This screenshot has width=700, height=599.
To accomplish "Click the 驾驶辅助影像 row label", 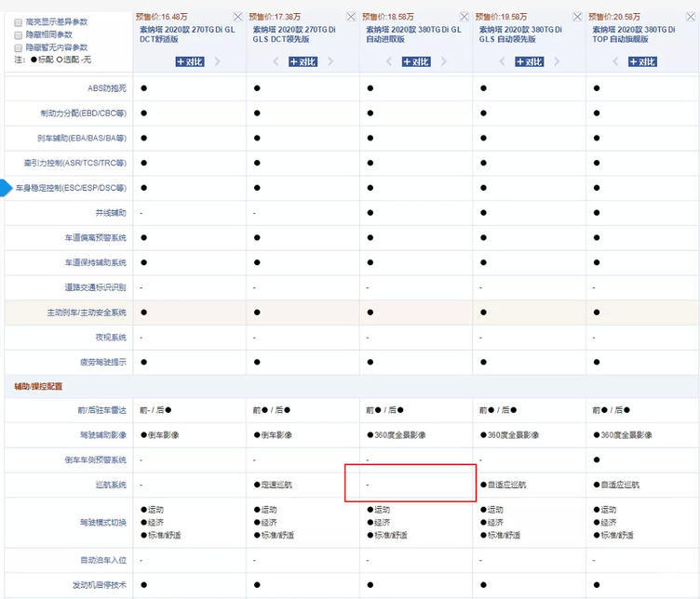I will tap(103, 435).
